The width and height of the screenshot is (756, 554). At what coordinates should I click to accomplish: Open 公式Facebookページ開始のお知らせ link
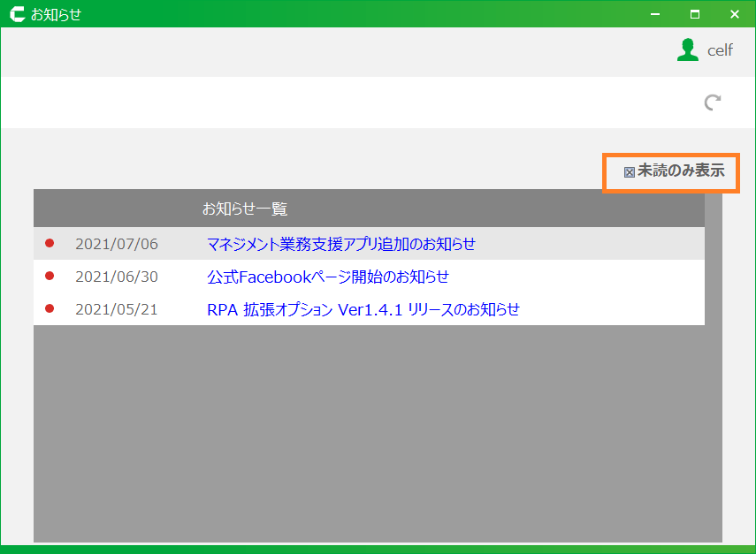pyautogui.click(x=327, y=277)
